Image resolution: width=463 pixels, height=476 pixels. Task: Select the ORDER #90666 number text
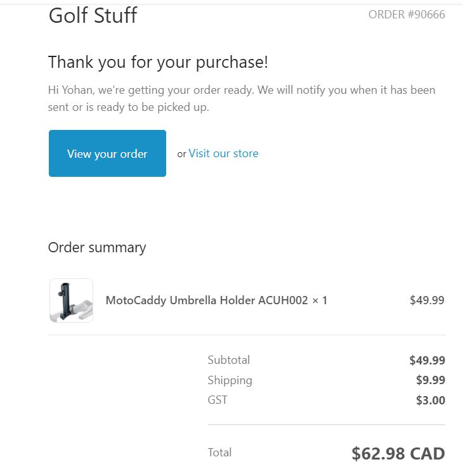[x=407, y=15]
